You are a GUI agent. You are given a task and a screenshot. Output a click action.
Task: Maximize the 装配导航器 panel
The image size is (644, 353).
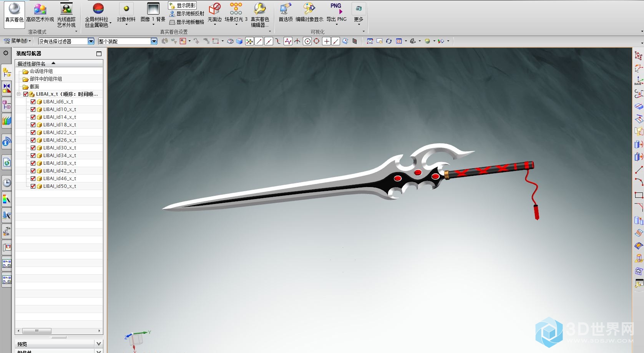(99, 54)
